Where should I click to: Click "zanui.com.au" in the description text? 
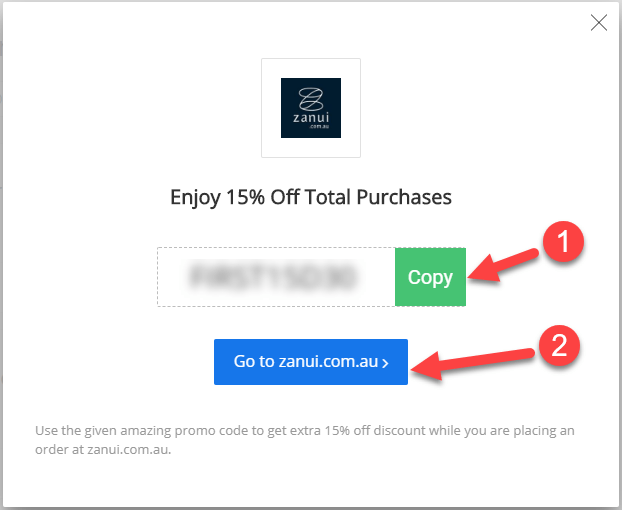(x=129, y=450)
